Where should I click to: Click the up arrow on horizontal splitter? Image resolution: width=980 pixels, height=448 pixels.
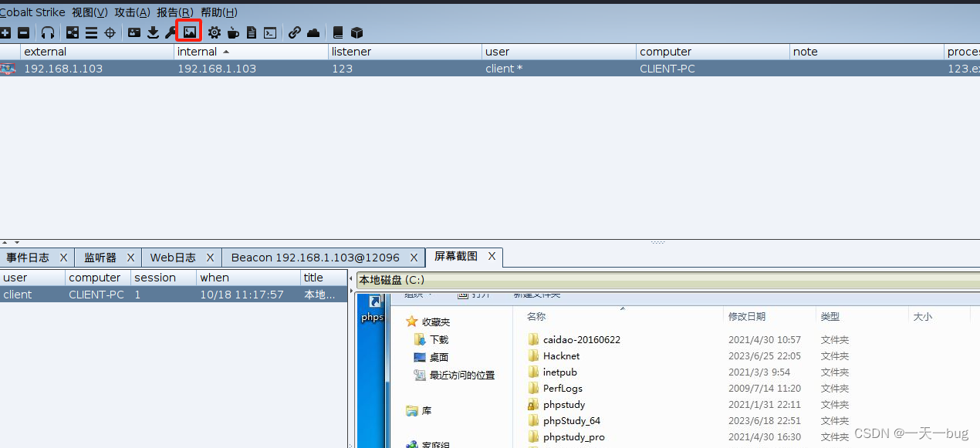[x=5, y=242]
